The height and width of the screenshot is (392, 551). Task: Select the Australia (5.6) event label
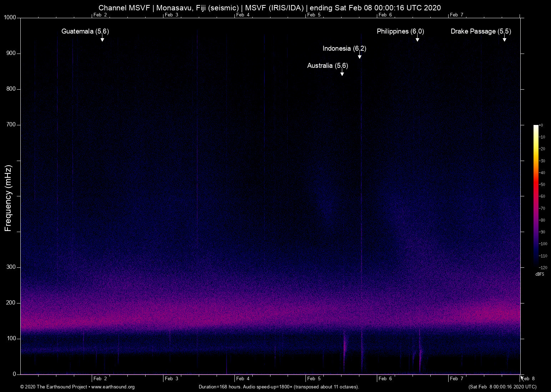click(327, 66)
